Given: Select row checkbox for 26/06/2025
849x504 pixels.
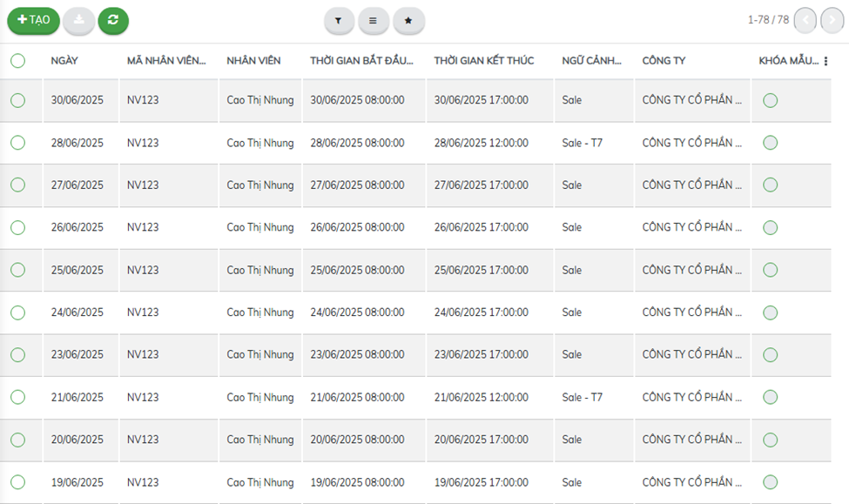Looking at the screenshot, I should coord(18,227).
